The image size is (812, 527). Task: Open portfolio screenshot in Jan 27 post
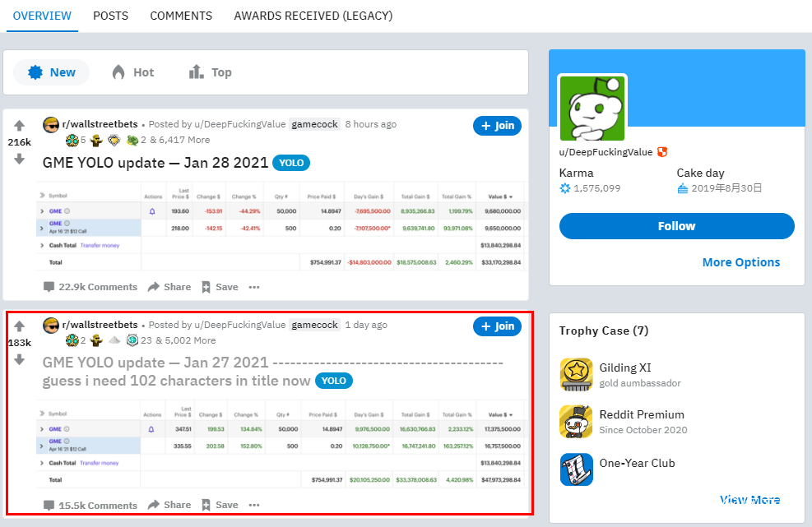click(x=282, y=444)
